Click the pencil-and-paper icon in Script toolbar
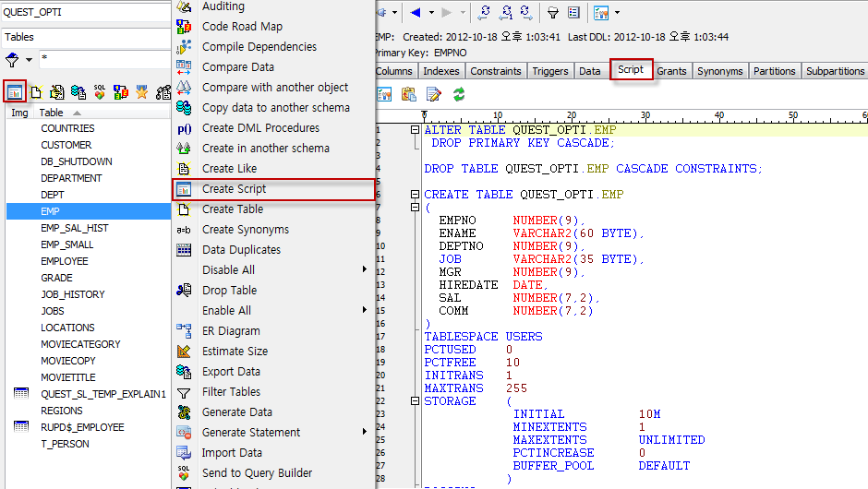868x489 pixels. [x=433, y=95]
